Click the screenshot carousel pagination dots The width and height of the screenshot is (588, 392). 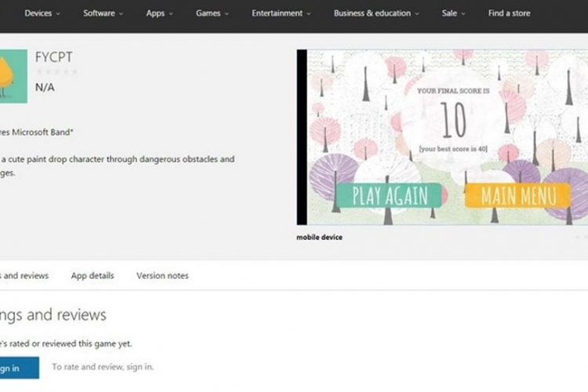(582, 237)
